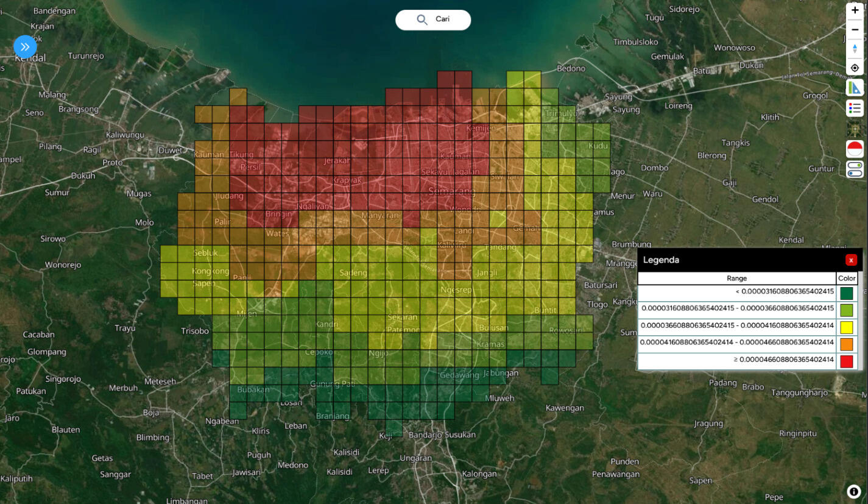Click the orange legend color swatch
The width and height of the screenshot is (868, 504).
(x=846, y=344)
